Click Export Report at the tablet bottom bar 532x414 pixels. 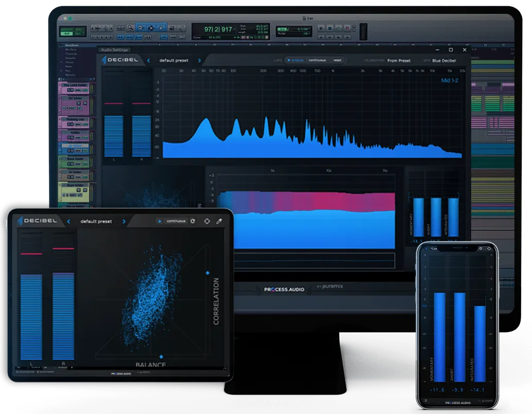(45, 372)
